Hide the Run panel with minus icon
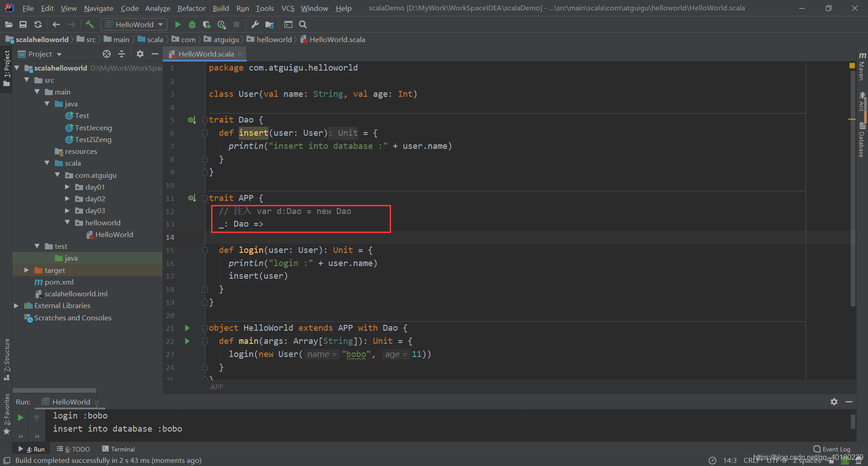The width and height of the screenshot is (868, 466). coord(849,402)
